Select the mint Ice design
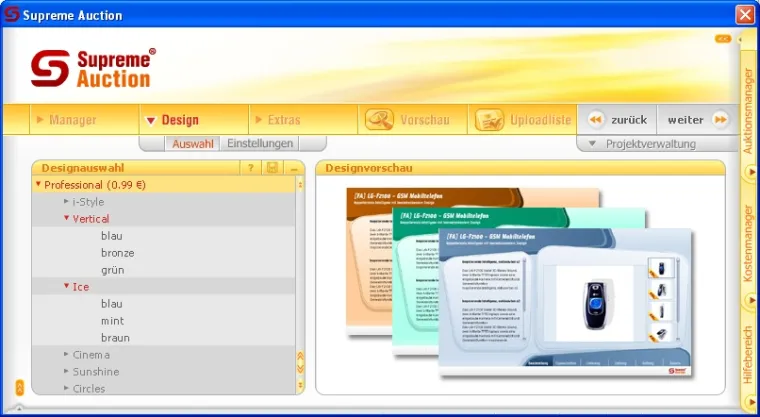This screenshot has width=760, height=417. pyautogui.click(x=113, y=321)
